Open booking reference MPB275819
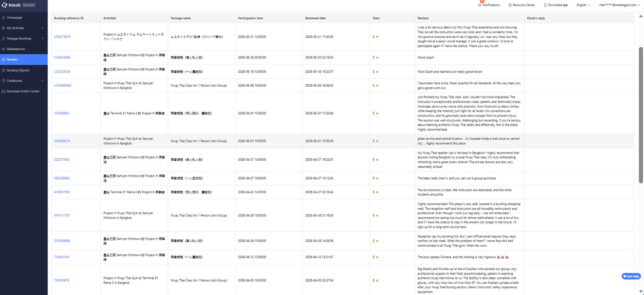 click(x=62, y=37)
